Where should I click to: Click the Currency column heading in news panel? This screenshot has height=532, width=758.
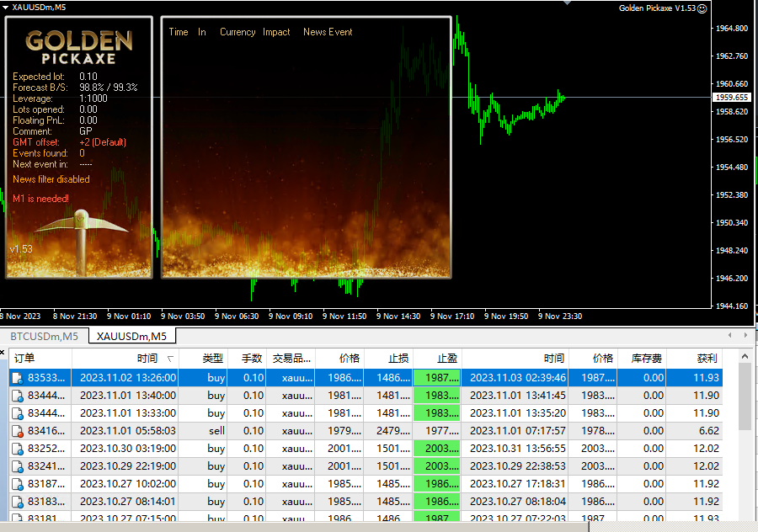coord(238,32)
